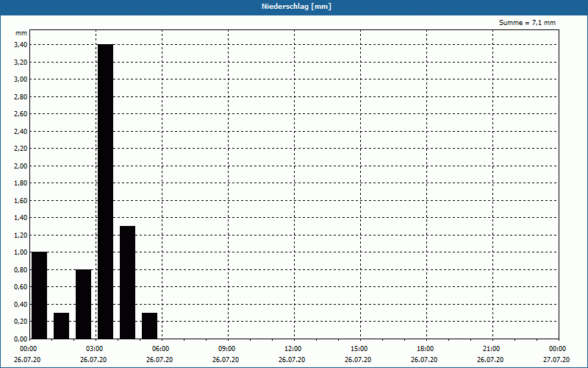Click the "18:00" x-axis time label
The width and height of the screenshot is (588, 368).
coord(425,349)
